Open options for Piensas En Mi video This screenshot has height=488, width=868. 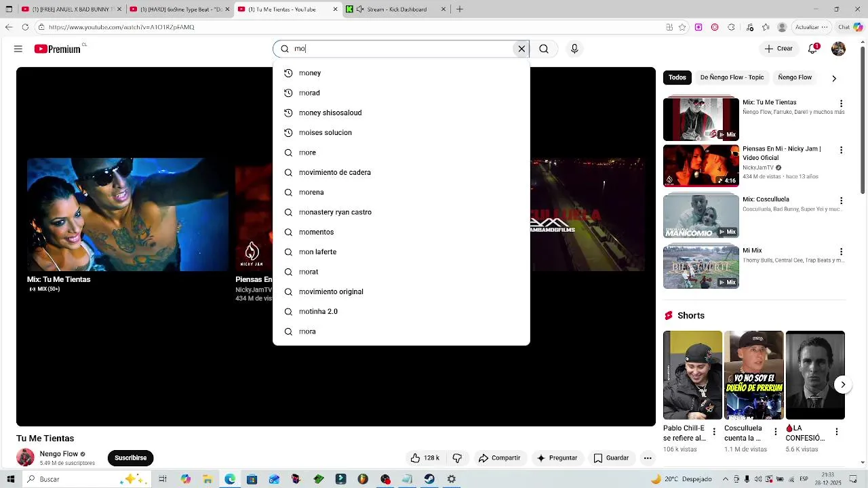click(841, 150)
